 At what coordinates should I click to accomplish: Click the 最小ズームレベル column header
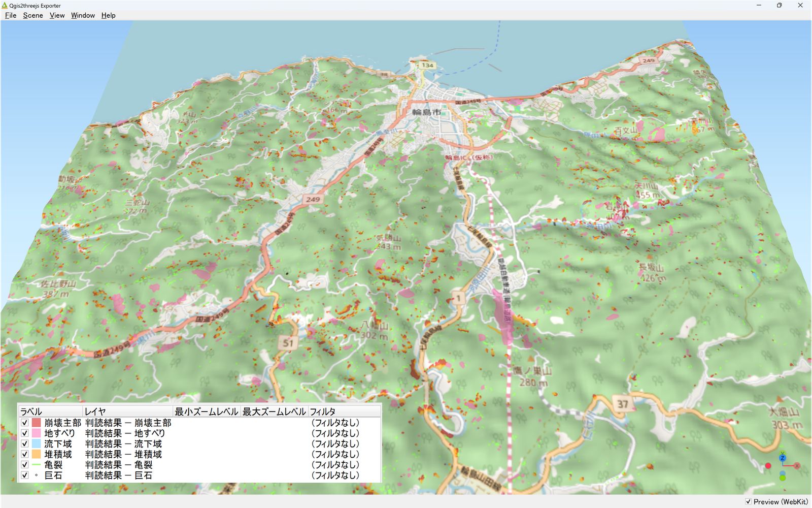207,411
